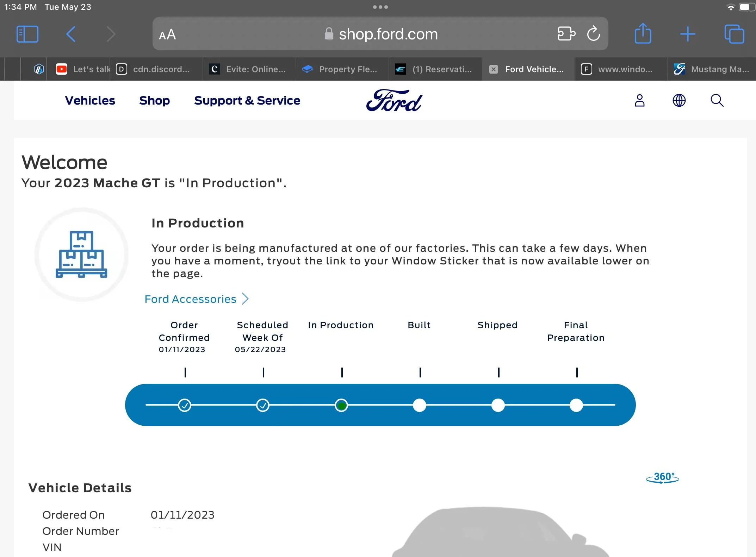This screenshot has width=756, height=557.
Task: Click the 1:34 PM clock
Action: (20, 7)
